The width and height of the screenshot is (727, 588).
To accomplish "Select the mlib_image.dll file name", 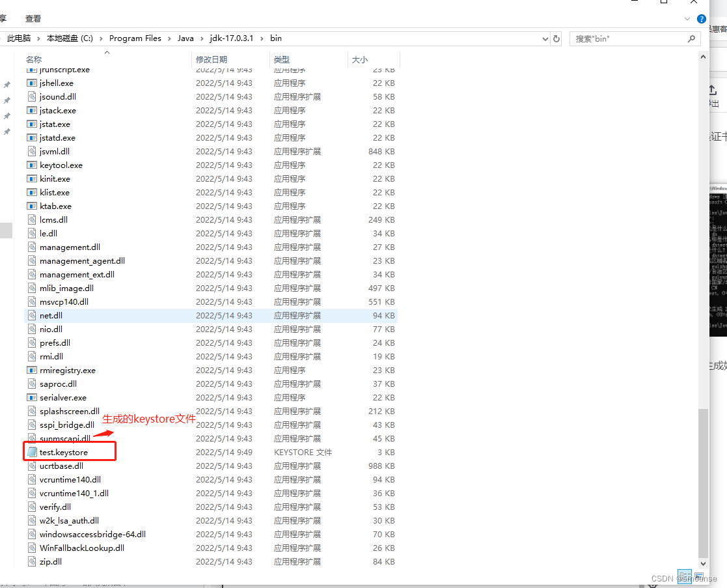I will pos(67,288).
